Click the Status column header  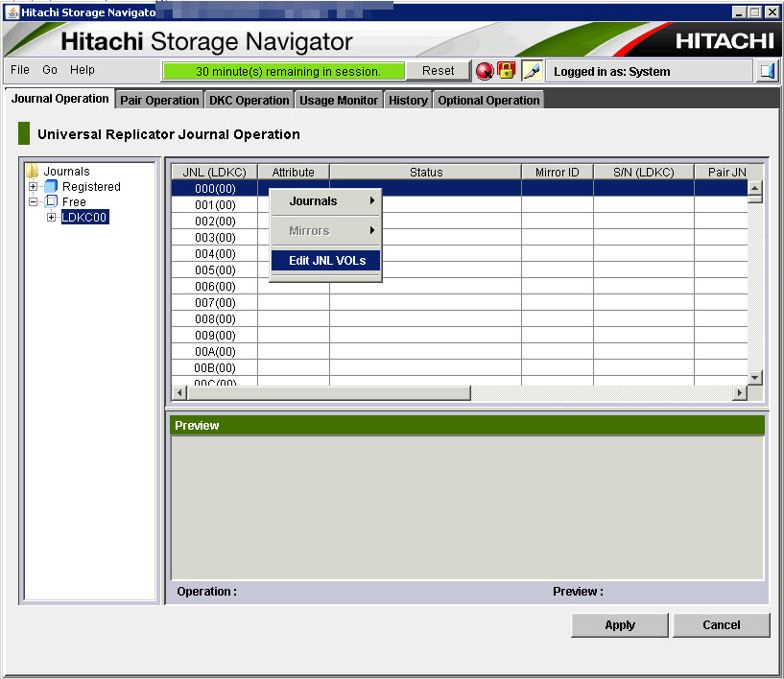[x=425, y=173]
